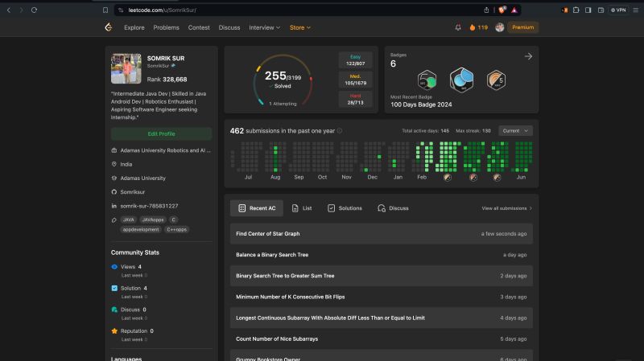This screenshot has width=644, height=361.
Task: Click the orange badge marked with 5
Action: (x=496, y=80)
